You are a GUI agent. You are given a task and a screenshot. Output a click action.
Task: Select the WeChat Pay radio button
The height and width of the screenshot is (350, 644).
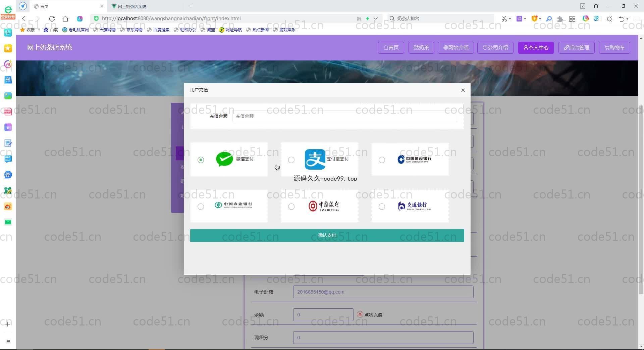[201, 160]
